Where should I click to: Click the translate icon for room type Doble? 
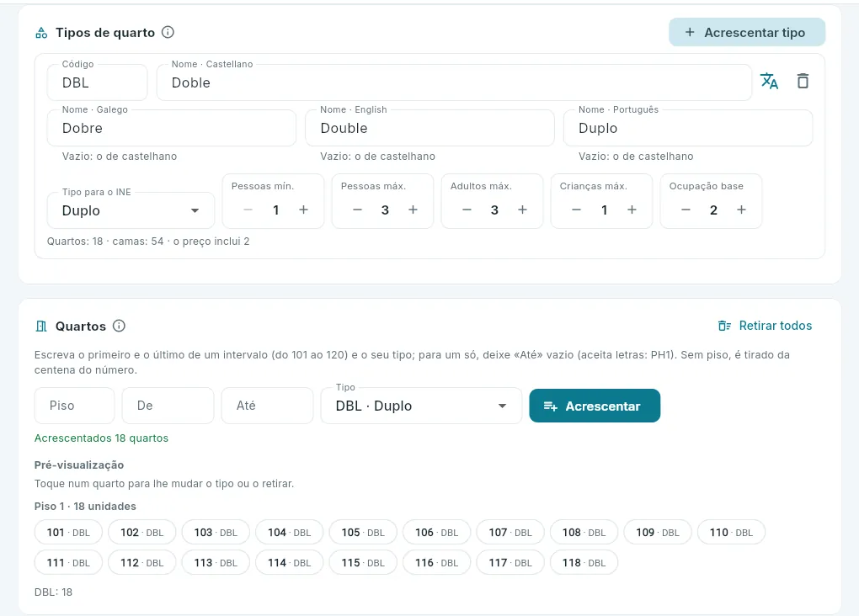769,81
